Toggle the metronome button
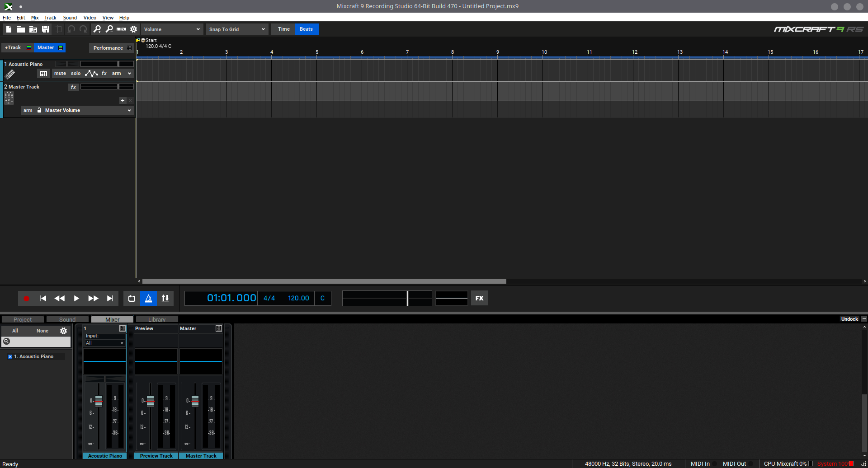 (148, 298)
